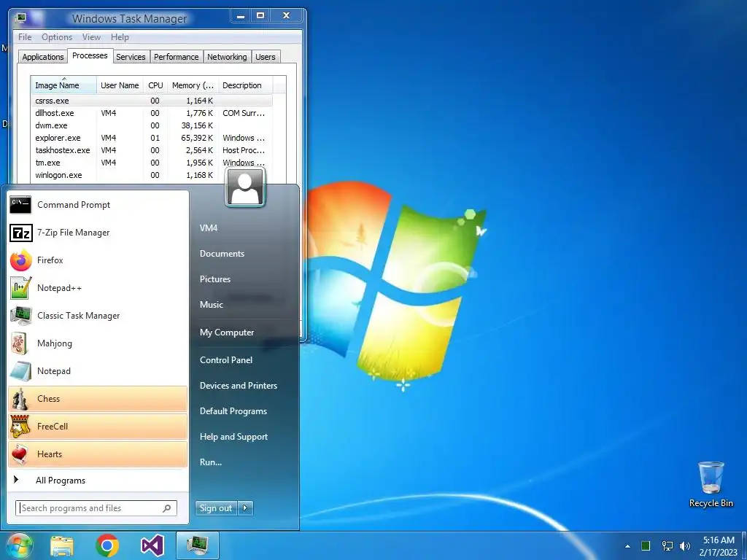Sort by Description column header
Screen dimensions: 747x560
245,85
